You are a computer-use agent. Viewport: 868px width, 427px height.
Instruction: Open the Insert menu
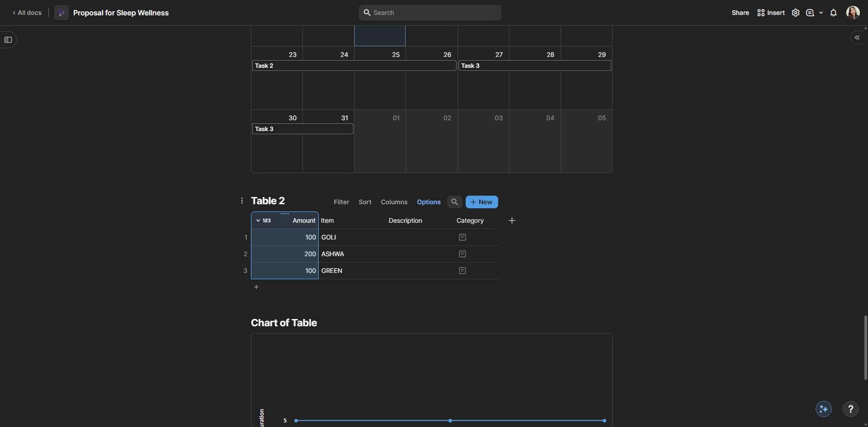[x=771, y=13]
